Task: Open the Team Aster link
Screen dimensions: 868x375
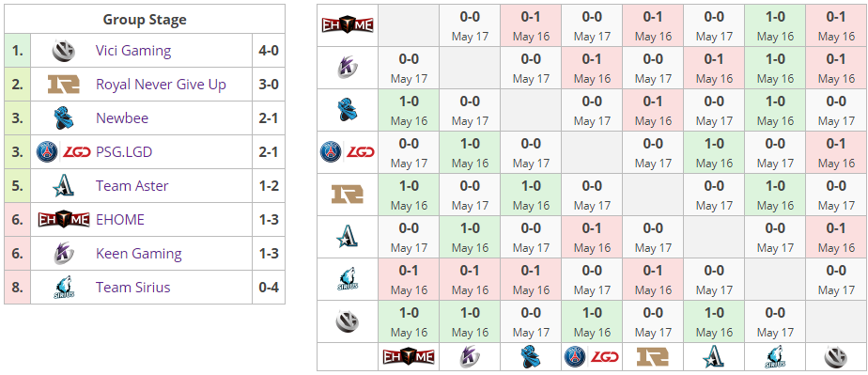Action: click(132, 186)
